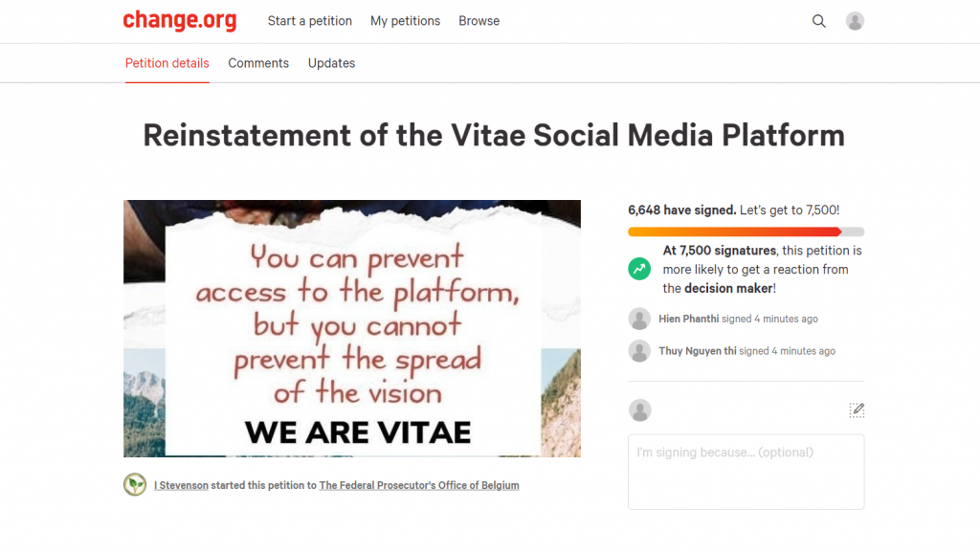Click the We Are Vitae petition image

pyautogui.click(x=352, y=328)
